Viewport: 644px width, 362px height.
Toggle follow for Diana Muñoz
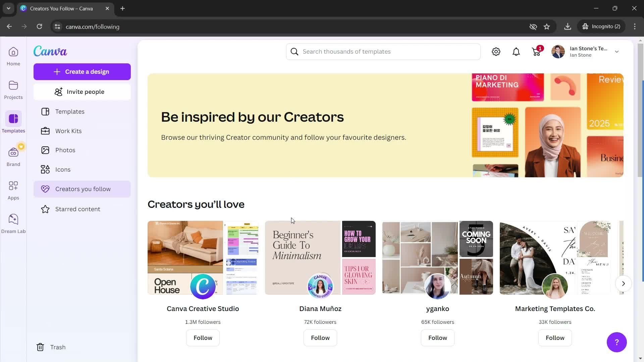tap(320, 338)
